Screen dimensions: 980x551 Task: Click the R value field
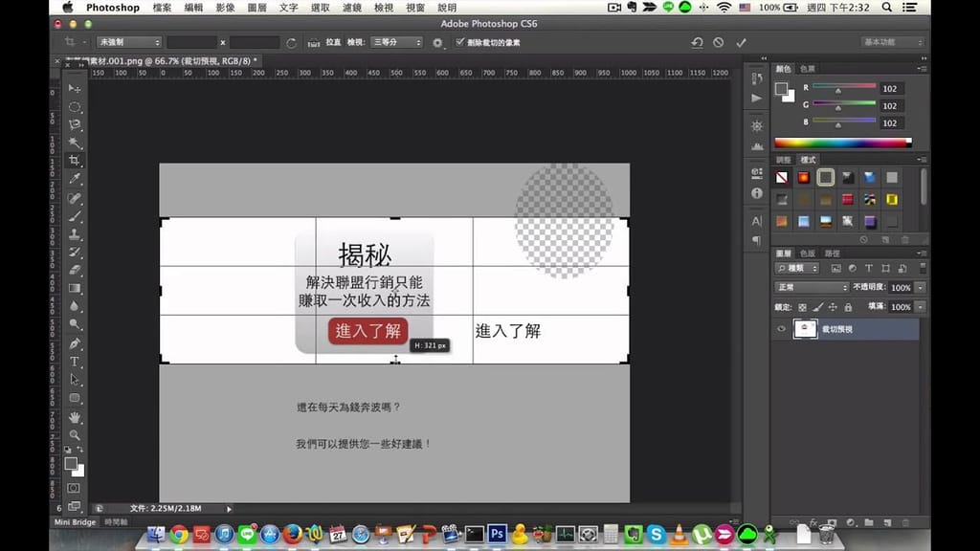890,89
